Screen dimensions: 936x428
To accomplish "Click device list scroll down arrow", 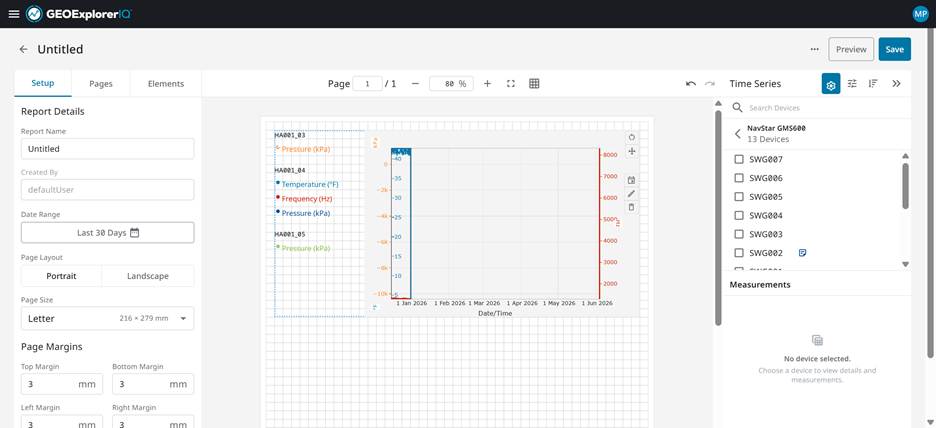I will point(906,264).
